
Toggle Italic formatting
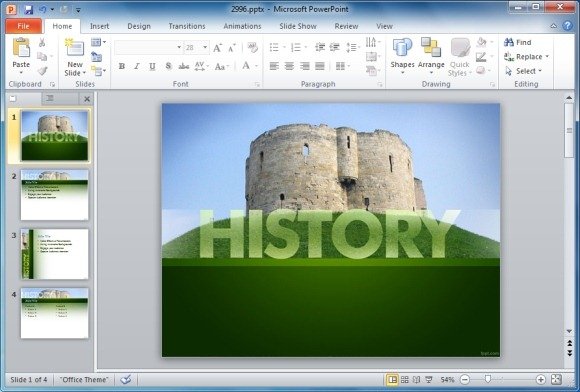click(x=136, y=67)
